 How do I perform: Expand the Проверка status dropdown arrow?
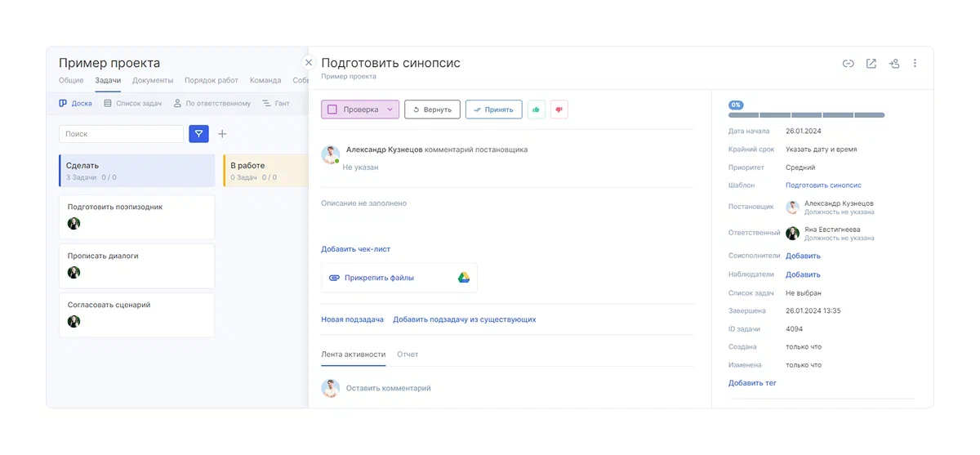tap(390, 109)
